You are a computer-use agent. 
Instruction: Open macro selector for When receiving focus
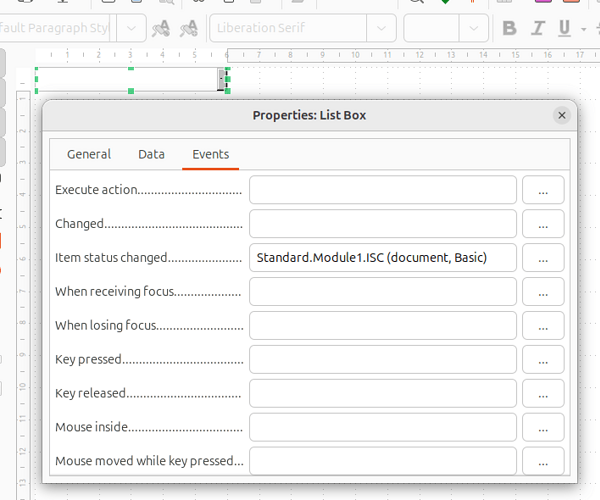coord(543,292)
